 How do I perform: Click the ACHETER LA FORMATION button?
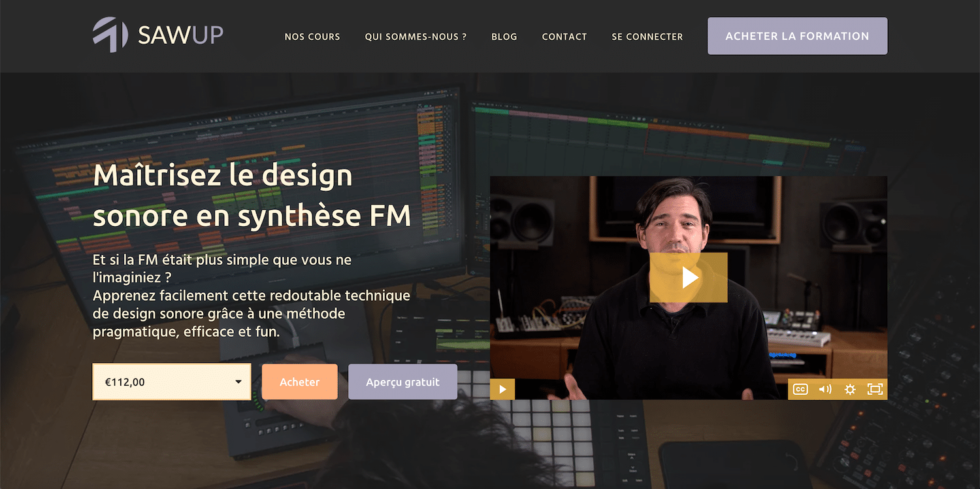coord(797,36)
